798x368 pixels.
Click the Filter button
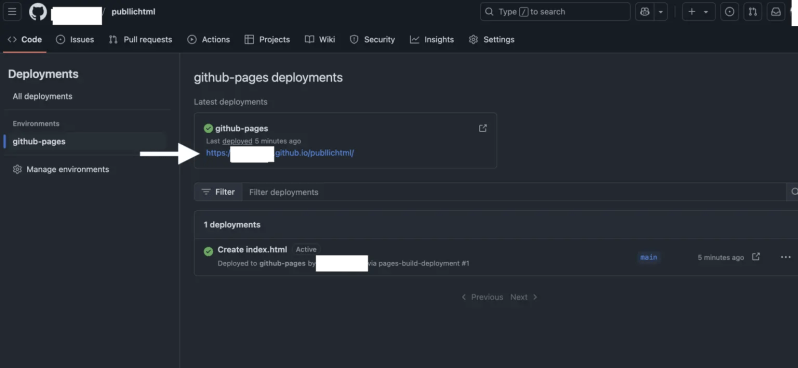pyautogui.click(x=218, y=192)
